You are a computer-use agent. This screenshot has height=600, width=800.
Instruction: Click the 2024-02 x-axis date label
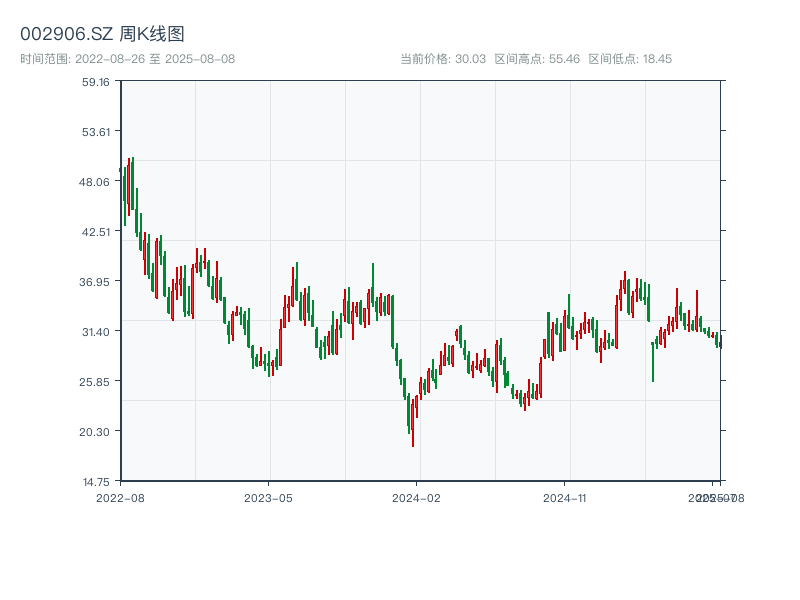[416, 497]
